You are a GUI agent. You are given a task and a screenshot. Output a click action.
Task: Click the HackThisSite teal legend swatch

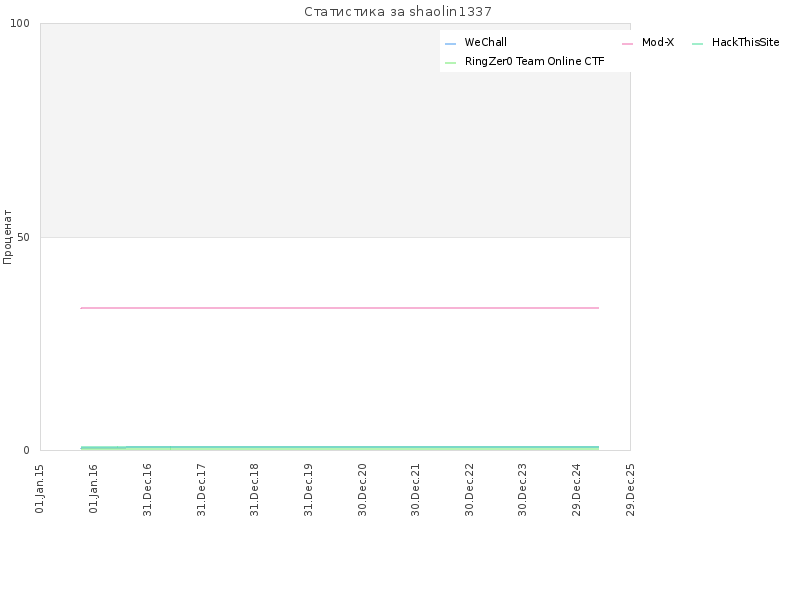pyautogui.click(x=697, y=44)
